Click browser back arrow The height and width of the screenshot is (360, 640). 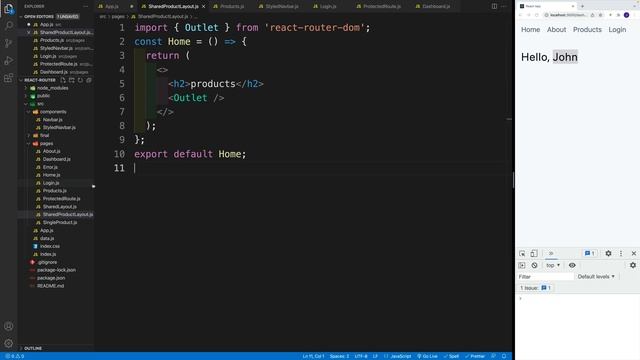click(x=520, y=15)
